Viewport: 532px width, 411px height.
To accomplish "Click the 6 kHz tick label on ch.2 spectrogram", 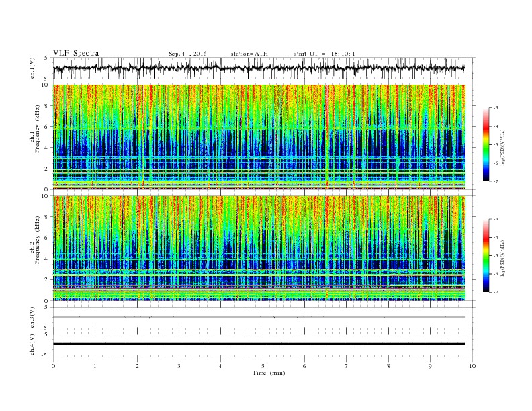I will [46, 238].
